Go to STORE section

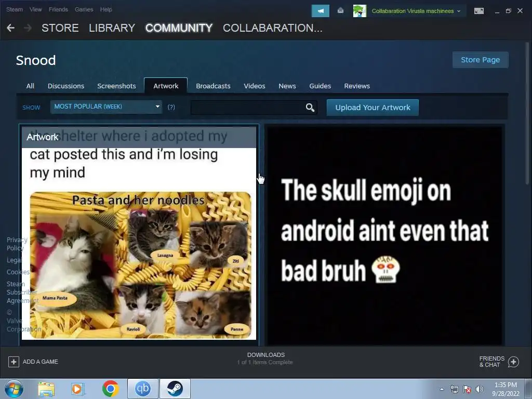tap(60, 28)
